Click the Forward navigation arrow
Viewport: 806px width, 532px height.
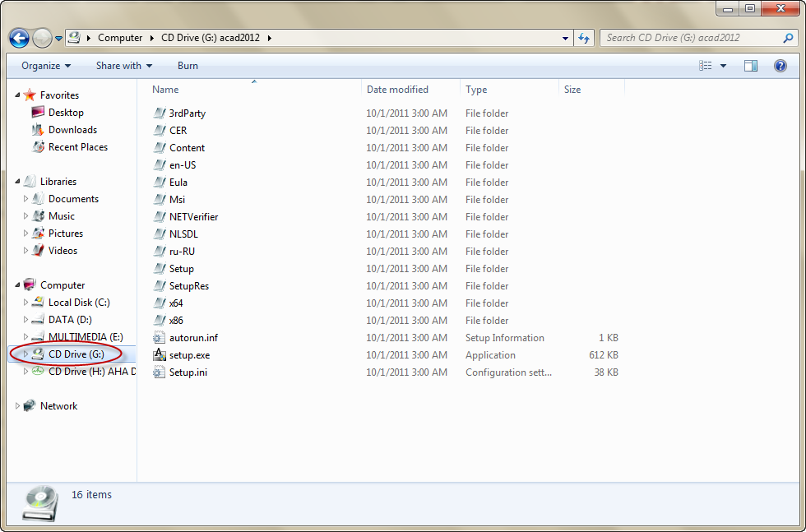(x=42, y=38)
